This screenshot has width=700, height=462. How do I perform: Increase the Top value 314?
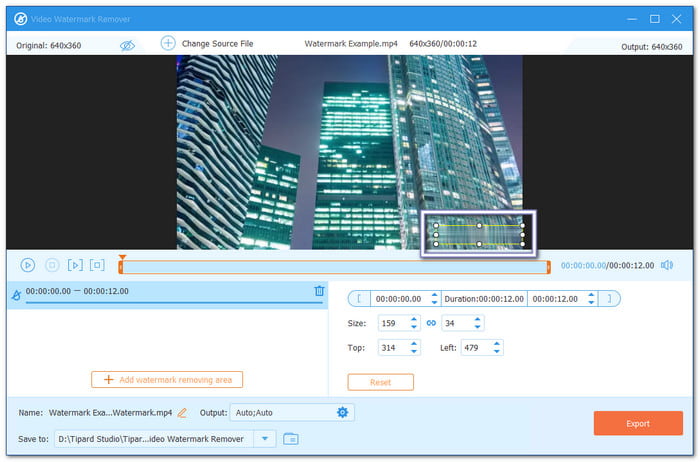point(414,344)
